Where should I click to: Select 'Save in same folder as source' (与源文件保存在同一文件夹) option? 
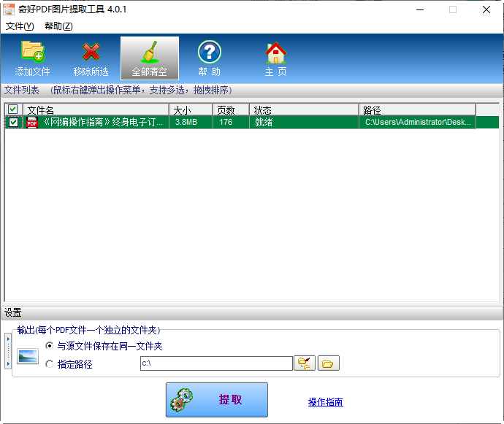pyautogui.click(x=50, y=346)
